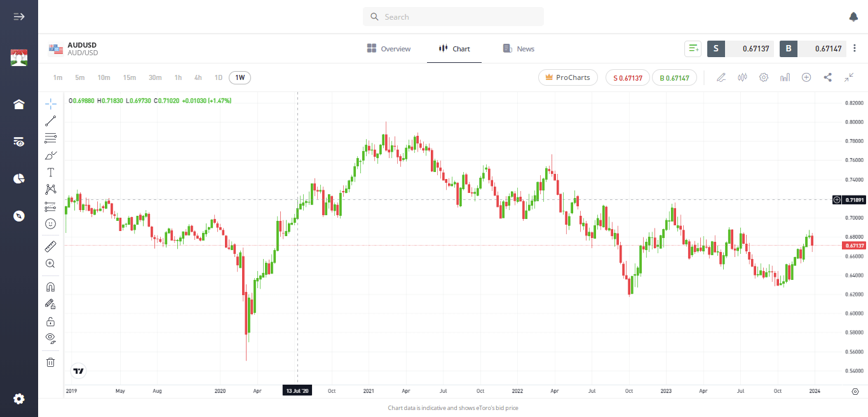This screenshot has width=868, height=417.
Task: Open the News tab for AUDUSD
Action: (518, 48)
